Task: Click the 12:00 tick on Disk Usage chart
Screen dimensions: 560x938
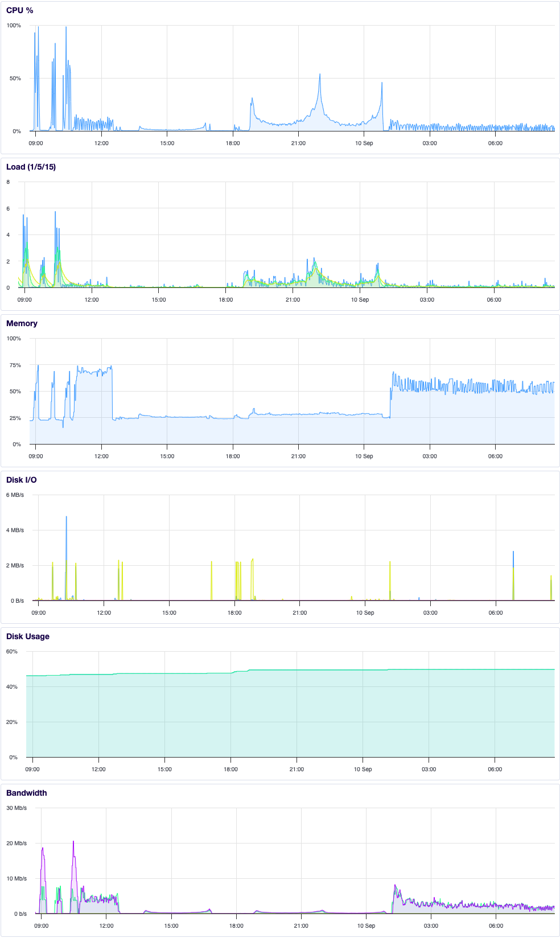Action: coord(98,770)
